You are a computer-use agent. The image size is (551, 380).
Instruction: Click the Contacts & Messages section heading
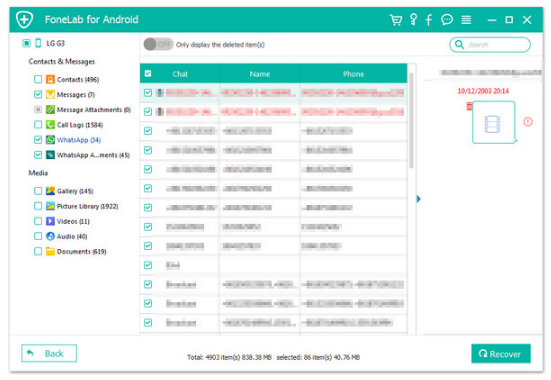click(62, 62)
